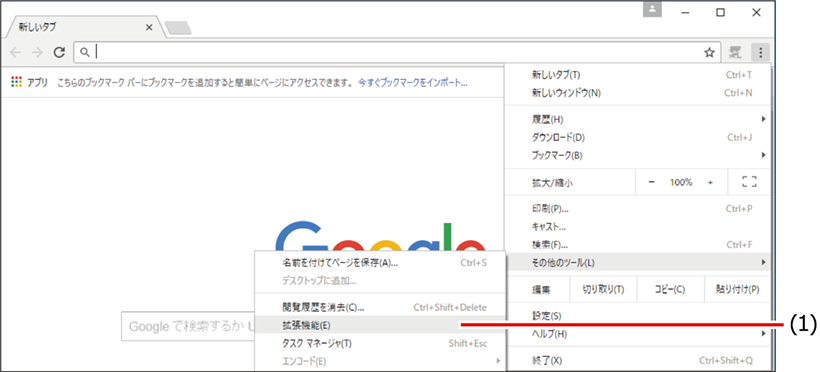Expand the ブックマーク(B) submenu
The height and width of the screenshot is (372, 820).
click(x=637, y=155)
